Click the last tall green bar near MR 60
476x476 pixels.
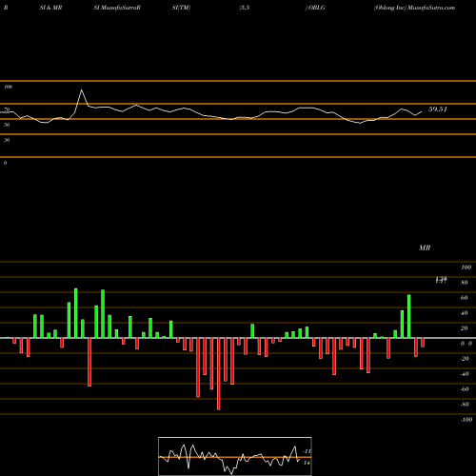tap(409, 316)
